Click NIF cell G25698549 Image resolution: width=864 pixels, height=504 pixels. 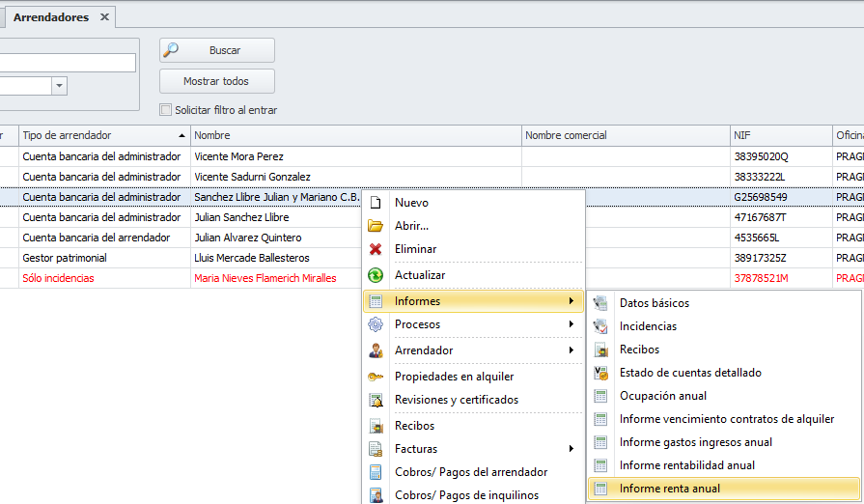781,197
